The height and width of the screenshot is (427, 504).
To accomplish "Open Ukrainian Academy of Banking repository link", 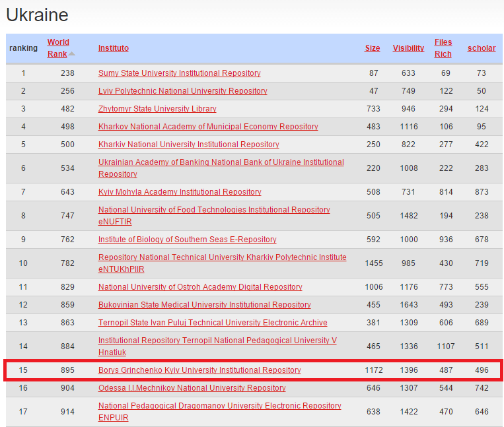I will (221, 168).
